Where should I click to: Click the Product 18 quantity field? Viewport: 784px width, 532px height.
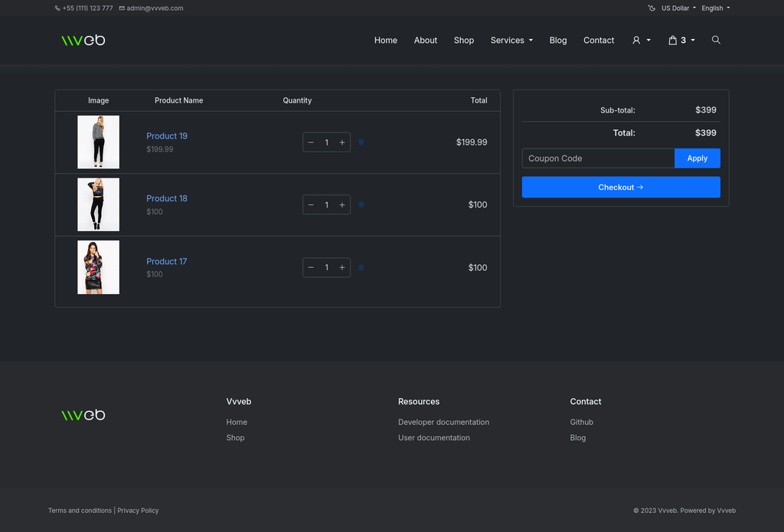[326, 205]
